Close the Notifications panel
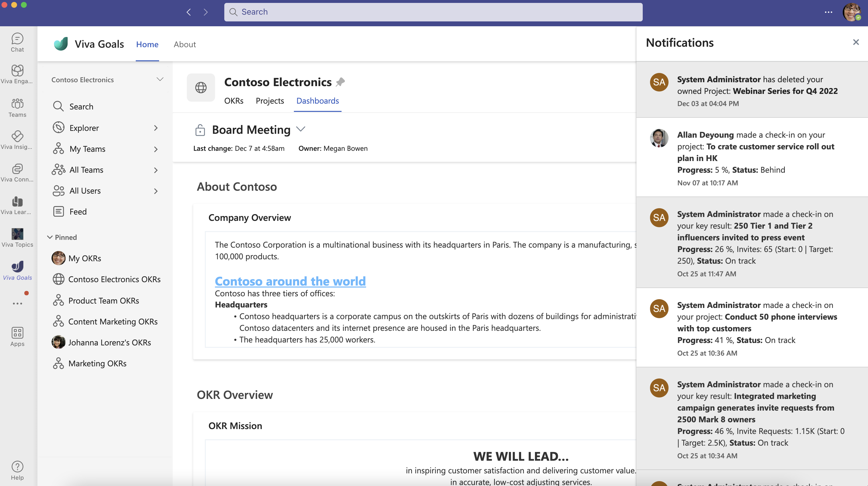868x486 pixels. [x=856, y=42]
